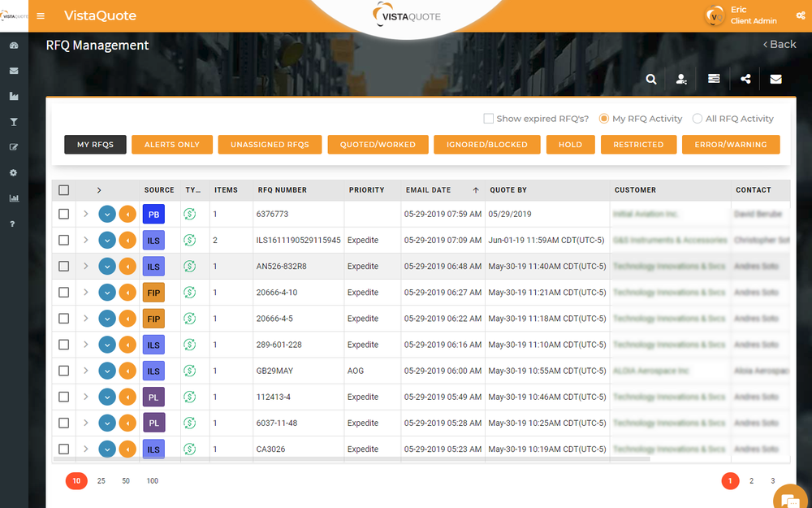
Task: Open the area chart icon in sidebar
Action: click(x=14, y=97)
